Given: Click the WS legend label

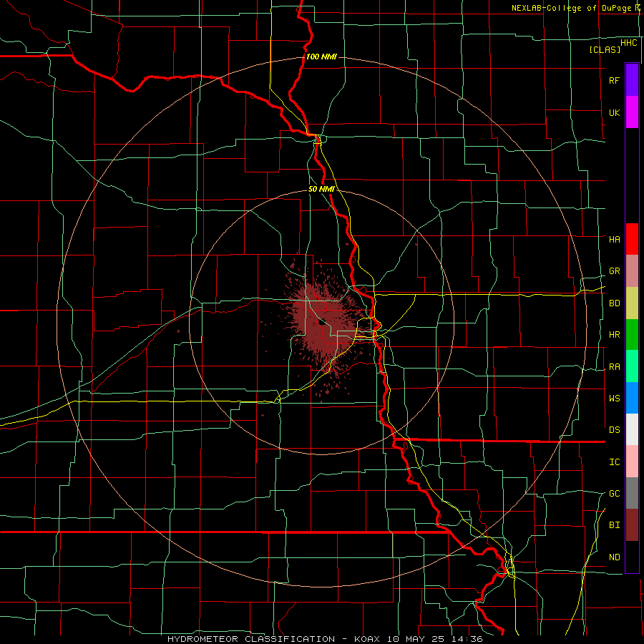Looking at the screenshot, I should coord(614,398).
